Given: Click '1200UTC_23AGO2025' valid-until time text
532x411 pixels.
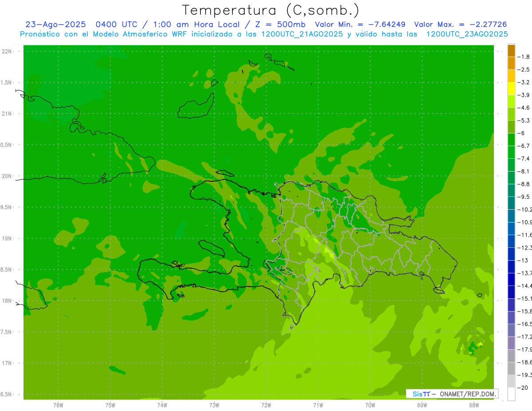Looking at the screenshot, I should 467,34.
